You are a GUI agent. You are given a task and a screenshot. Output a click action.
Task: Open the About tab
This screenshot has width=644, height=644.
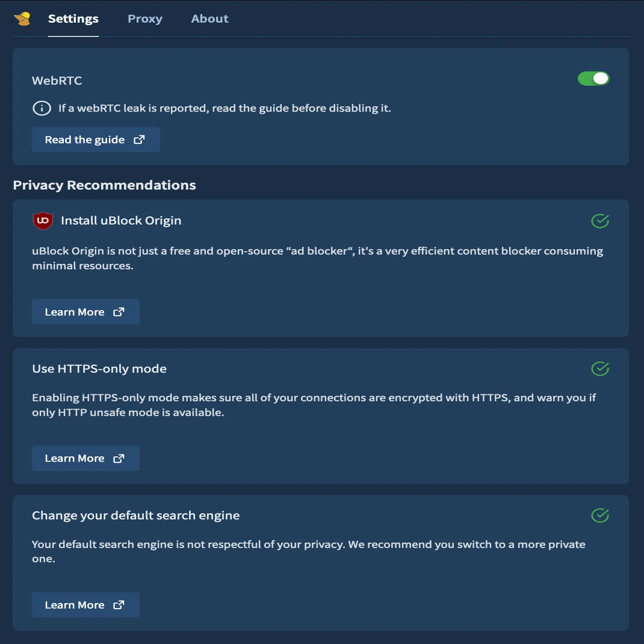coord(209,19)
